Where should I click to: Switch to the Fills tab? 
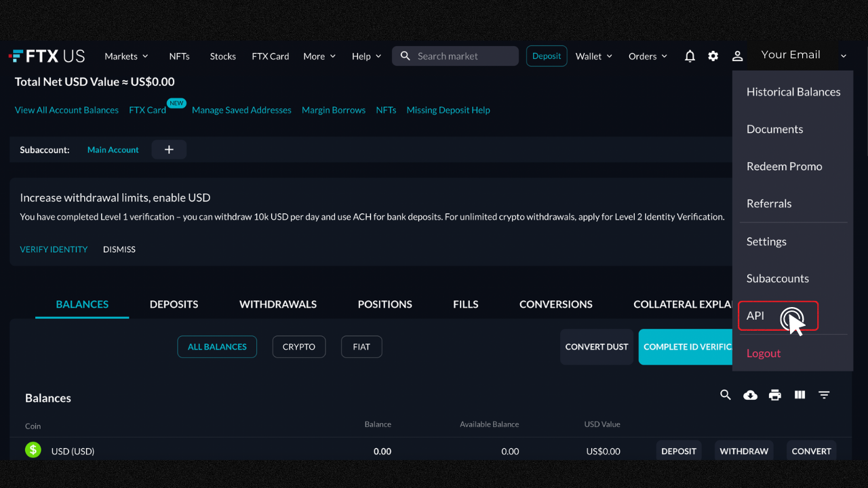[466, 304]
